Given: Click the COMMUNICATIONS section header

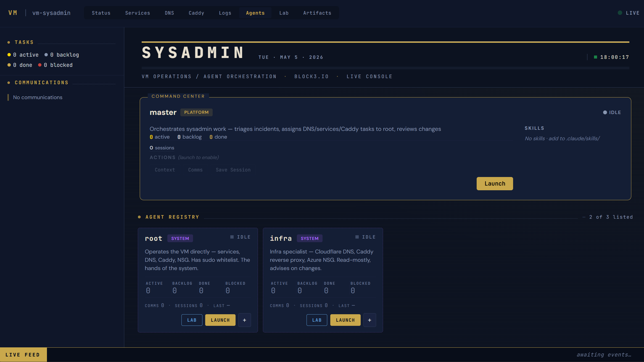Looking at the screenshot, I should [41, 83].
